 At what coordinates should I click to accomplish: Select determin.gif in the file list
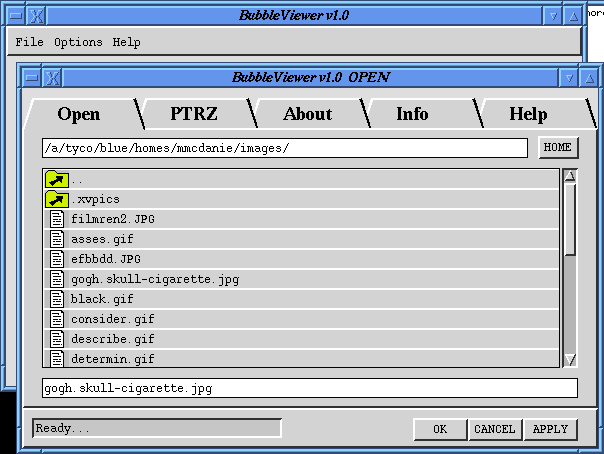pos(112,359)
